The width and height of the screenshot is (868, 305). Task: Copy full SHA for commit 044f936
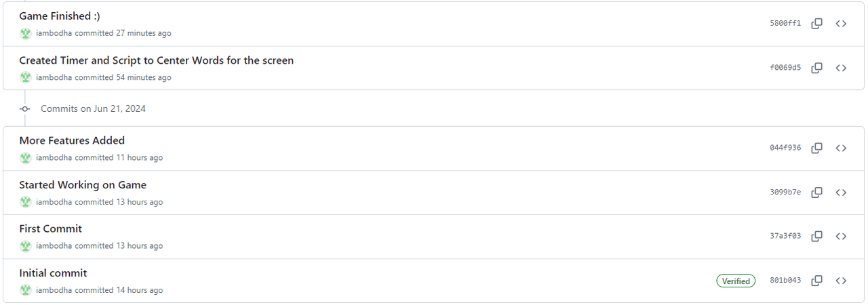pos(817,148)
